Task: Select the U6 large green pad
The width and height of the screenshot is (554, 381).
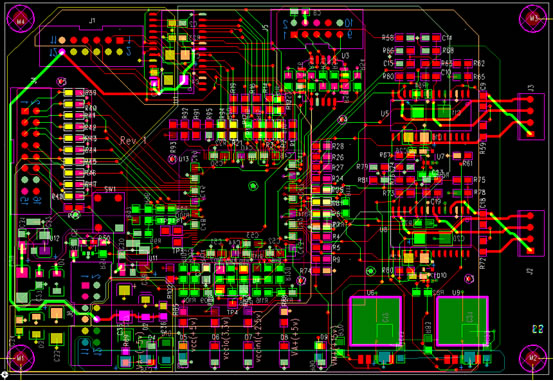Action: point(376,321)
